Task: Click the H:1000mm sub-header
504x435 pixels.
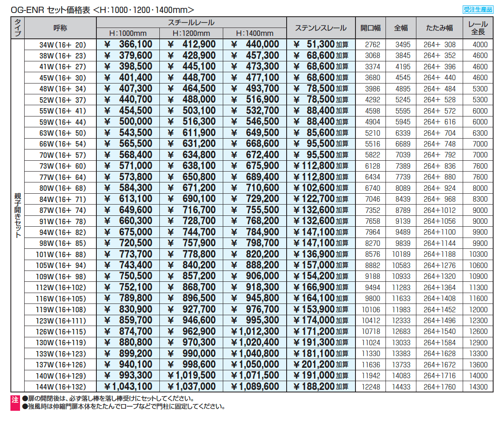Action: point(128,33)
